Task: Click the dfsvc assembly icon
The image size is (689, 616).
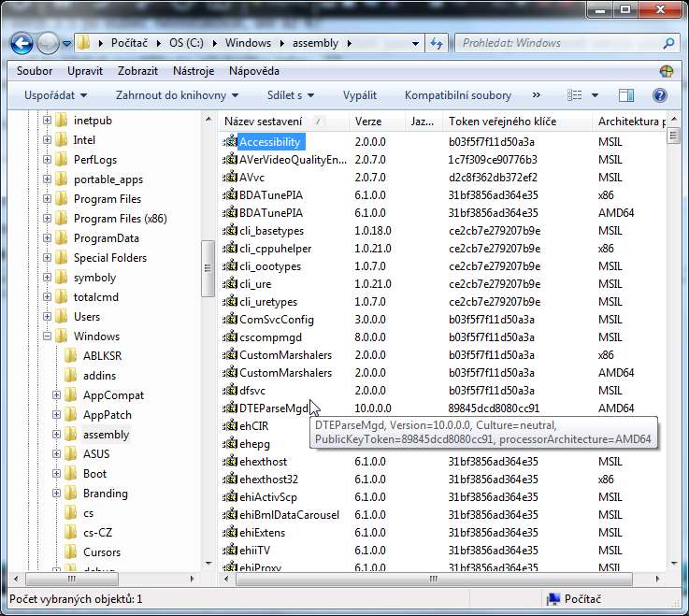Action: (230, 391)
